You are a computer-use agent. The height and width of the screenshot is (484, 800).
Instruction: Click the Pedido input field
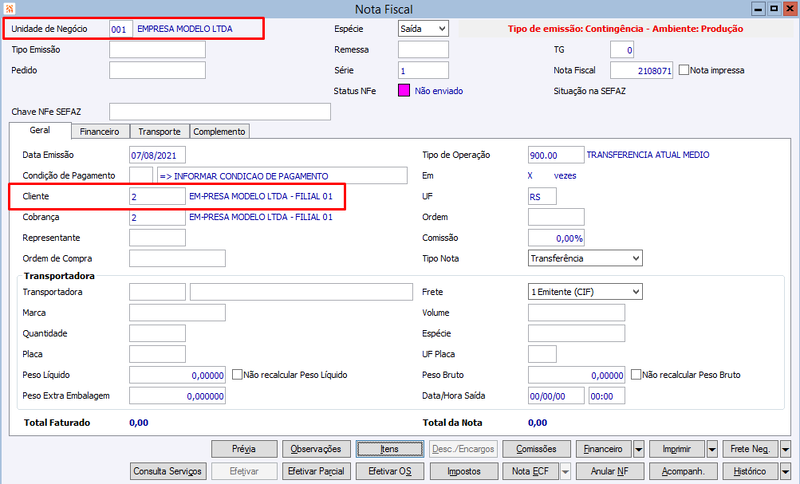point(157,70)
